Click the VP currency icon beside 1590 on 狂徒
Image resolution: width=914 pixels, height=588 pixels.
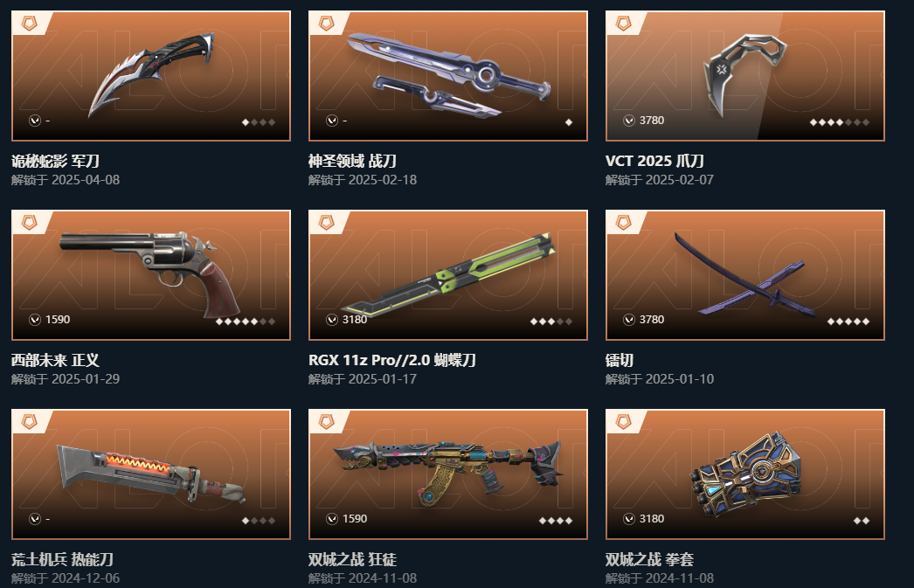(332, 519)
